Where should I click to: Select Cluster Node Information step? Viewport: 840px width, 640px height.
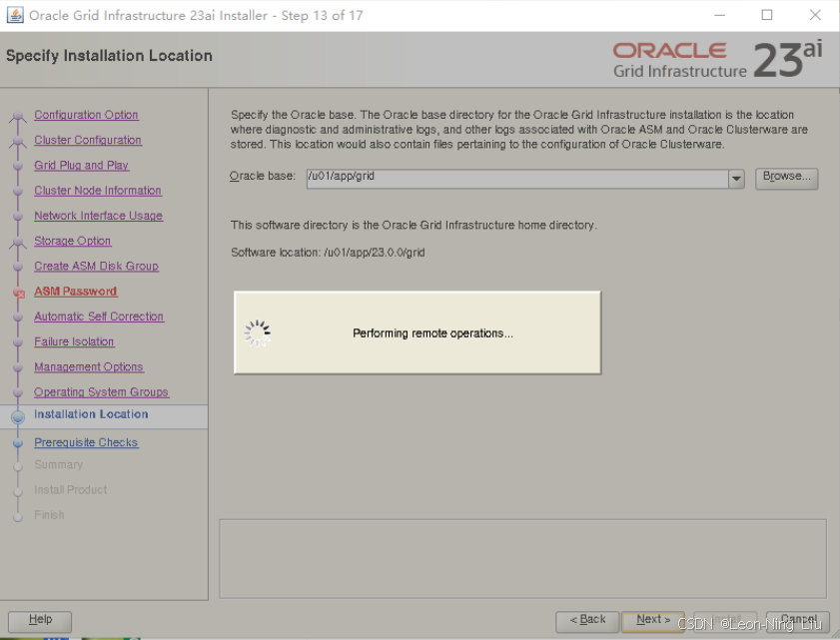tap(98, 190)
